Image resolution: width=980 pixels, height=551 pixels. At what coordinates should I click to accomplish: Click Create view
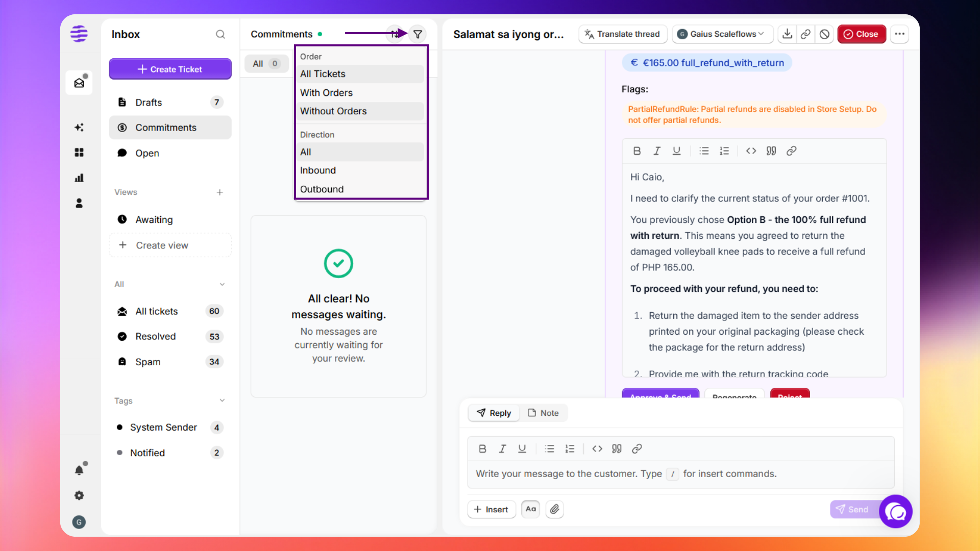[170, 245]
